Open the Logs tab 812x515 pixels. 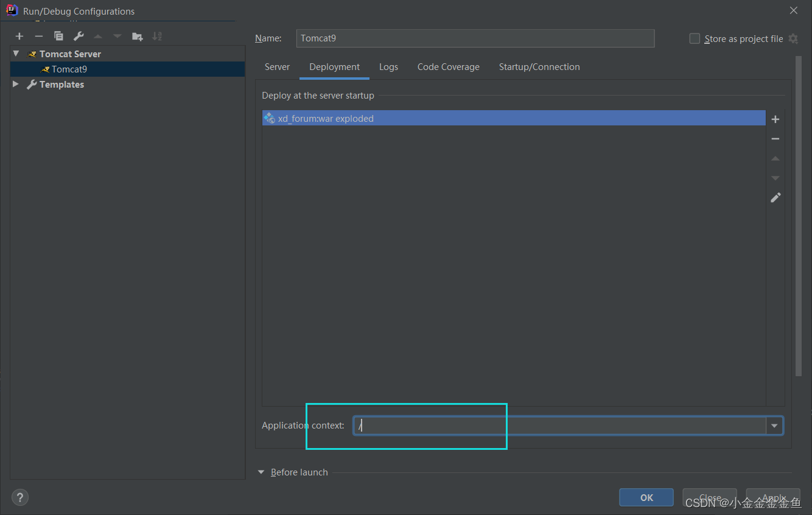[x=388, y=67]
